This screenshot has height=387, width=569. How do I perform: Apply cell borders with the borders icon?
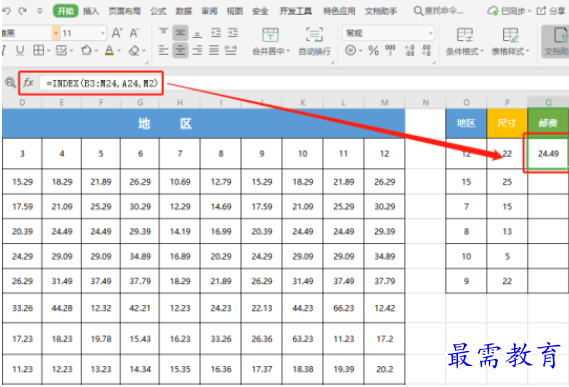tap(38, 50)
